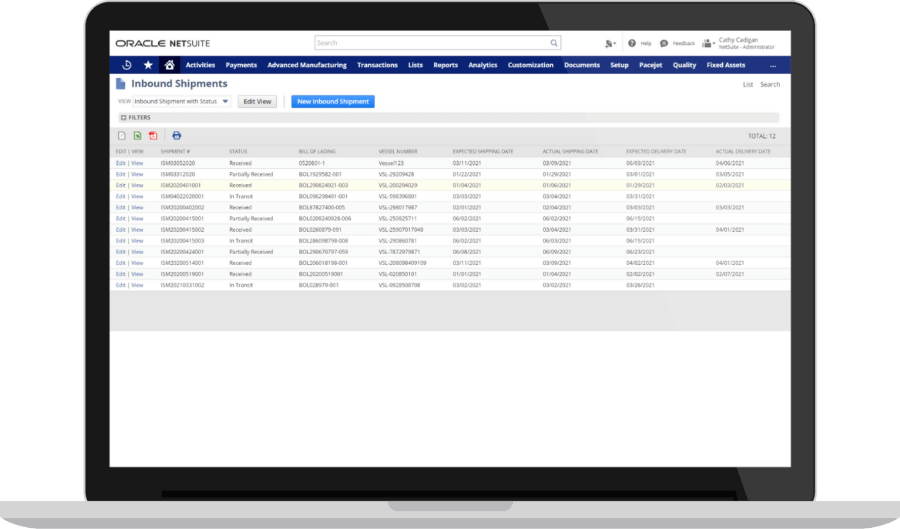Click vessel number VSL-25907017048
The image size is (900, 529).
pos(401,230)
